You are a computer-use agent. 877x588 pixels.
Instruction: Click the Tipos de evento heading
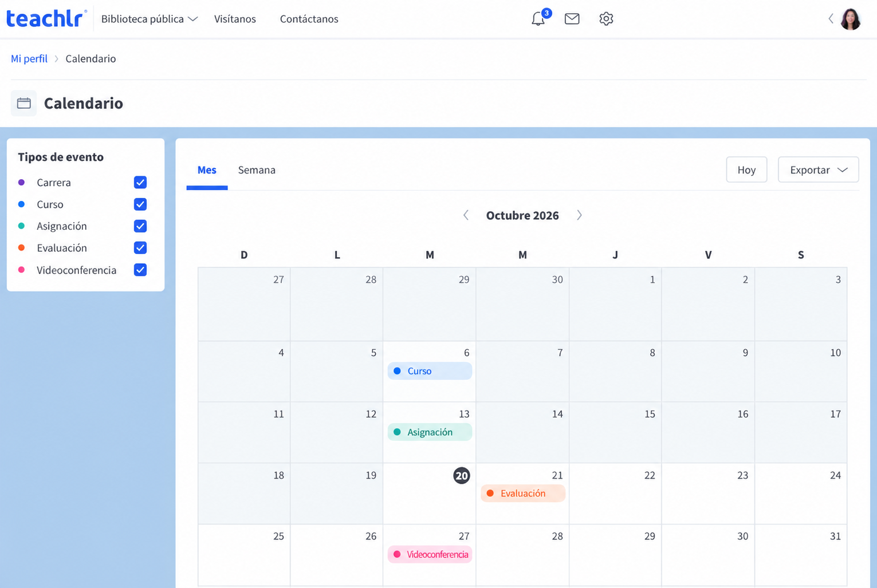(61, 157)
